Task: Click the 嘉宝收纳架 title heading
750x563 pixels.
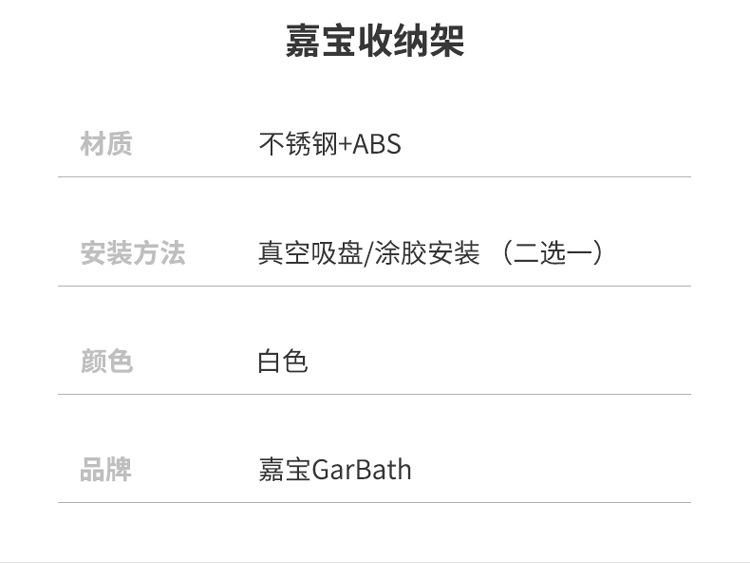Action: 374,43
